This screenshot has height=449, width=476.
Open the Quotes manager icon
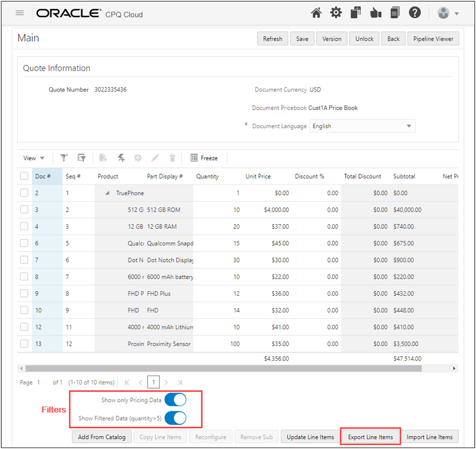(356, 12)
